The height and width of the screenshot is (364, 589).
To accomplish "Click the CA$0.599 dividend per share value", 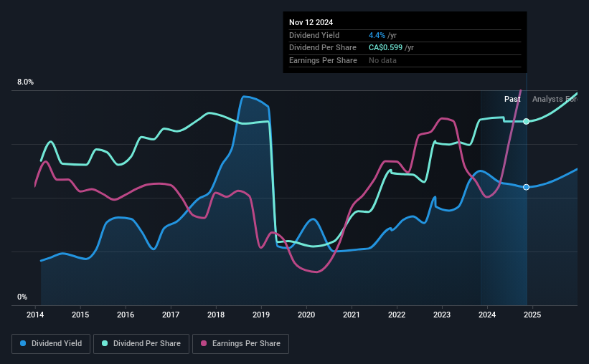I will coord(385,48).
